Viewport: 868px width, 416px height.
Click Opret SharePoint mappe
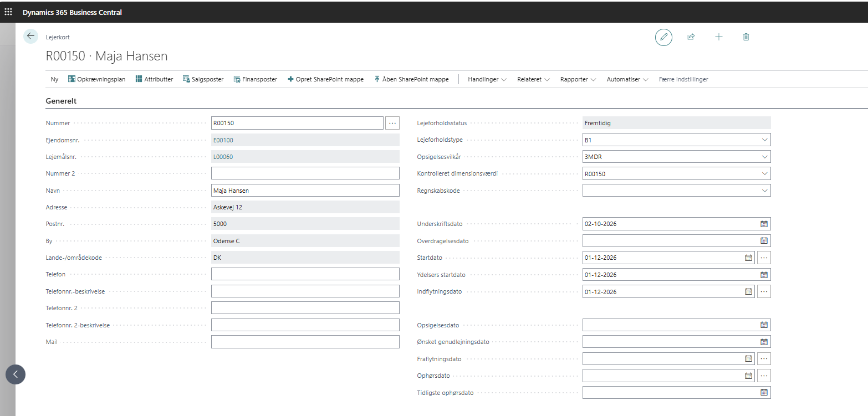[325, 79]
